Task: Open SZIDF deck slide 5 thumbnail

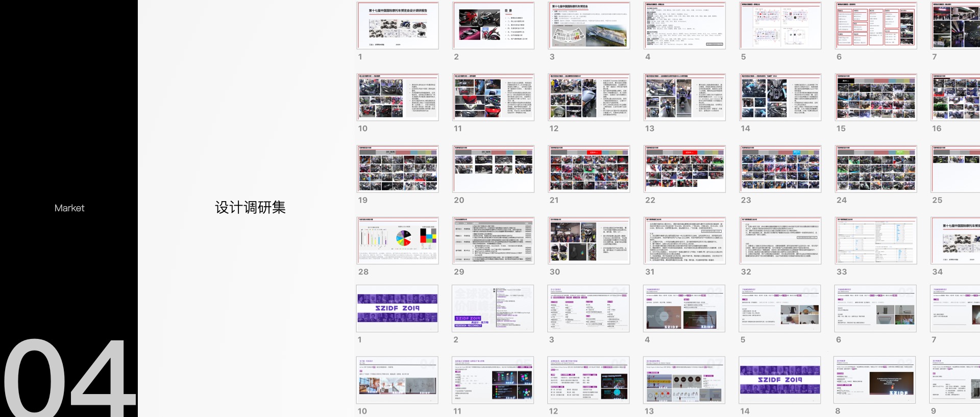Action: [x=780, y=309]
